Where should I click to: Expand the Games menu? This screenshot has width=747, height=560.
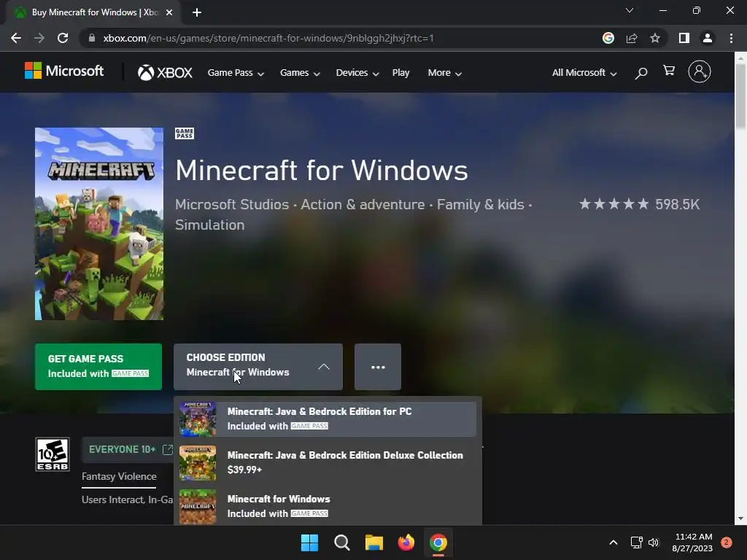click(300, 73)
